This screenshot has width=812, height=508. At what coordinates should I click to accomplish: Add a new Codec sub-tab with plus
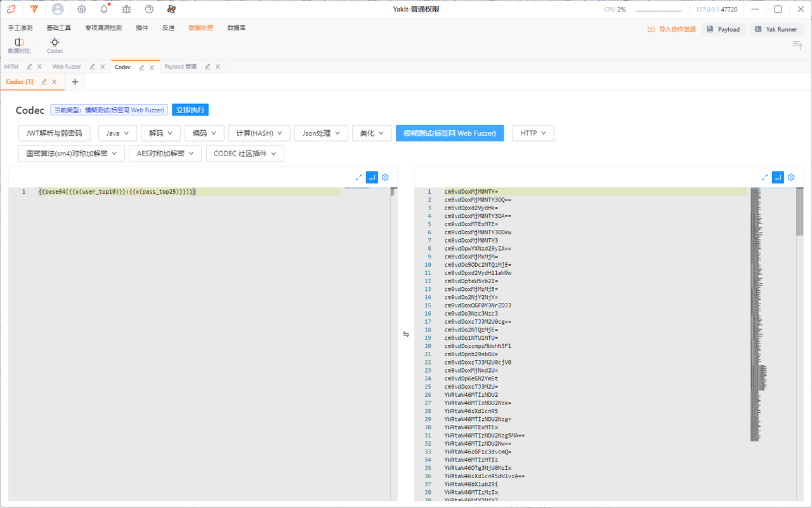[75, 82]
